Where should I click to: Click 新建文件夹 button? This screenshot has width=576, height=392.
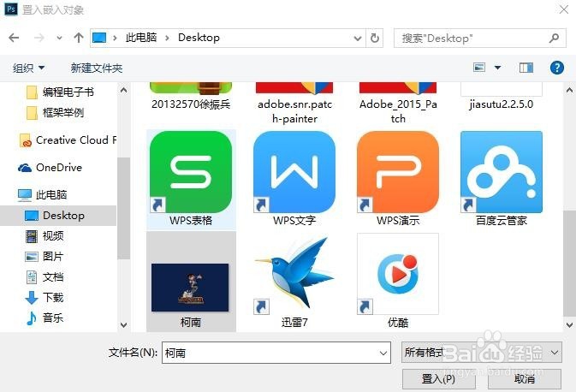[96, 68]
